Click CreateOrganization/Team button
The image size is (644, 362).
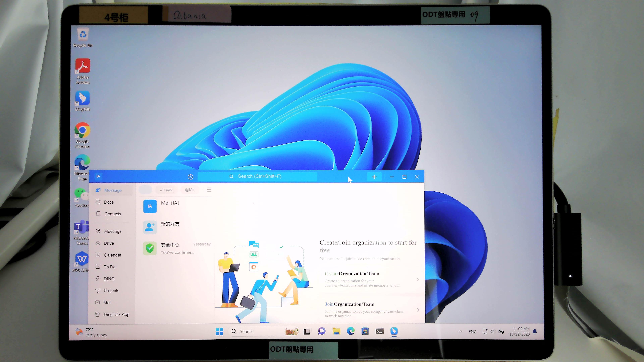(371, 279)
